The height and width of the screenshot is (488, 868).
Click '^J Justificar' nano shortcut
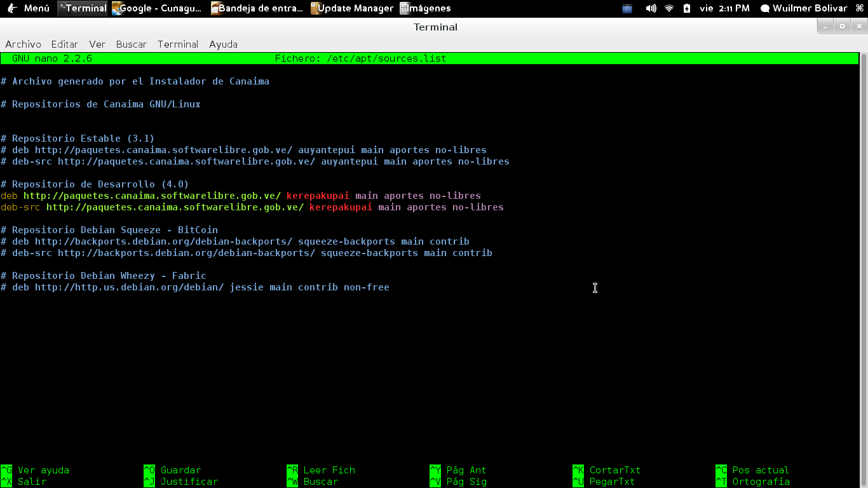tap(180, 482)
